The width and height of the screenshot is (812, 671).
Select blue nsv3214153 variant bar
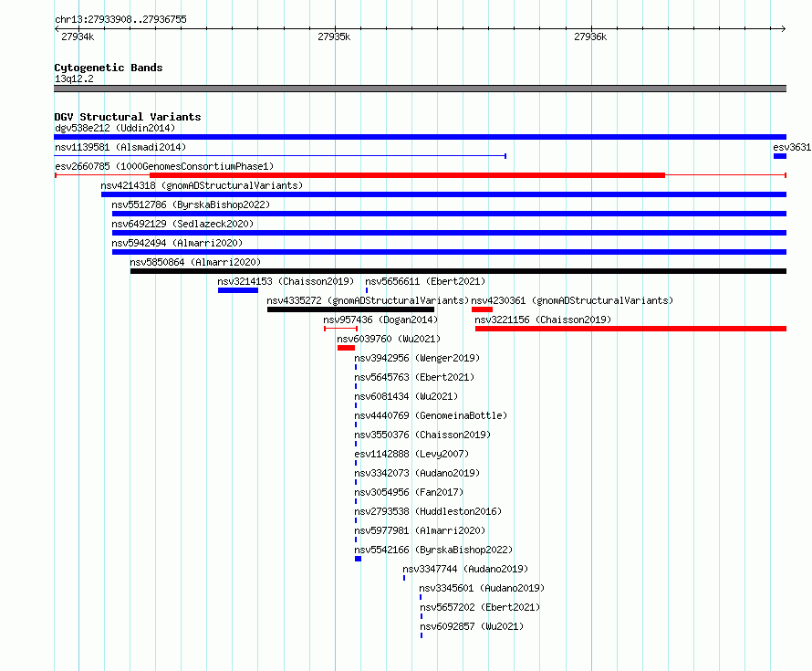tap(238, 290)
